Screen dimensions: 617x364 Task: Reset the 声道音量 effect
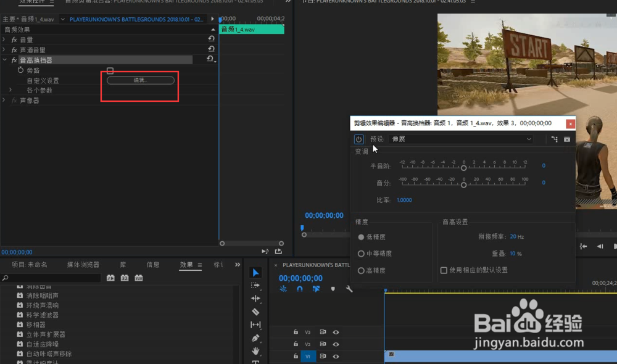point(211,49)
